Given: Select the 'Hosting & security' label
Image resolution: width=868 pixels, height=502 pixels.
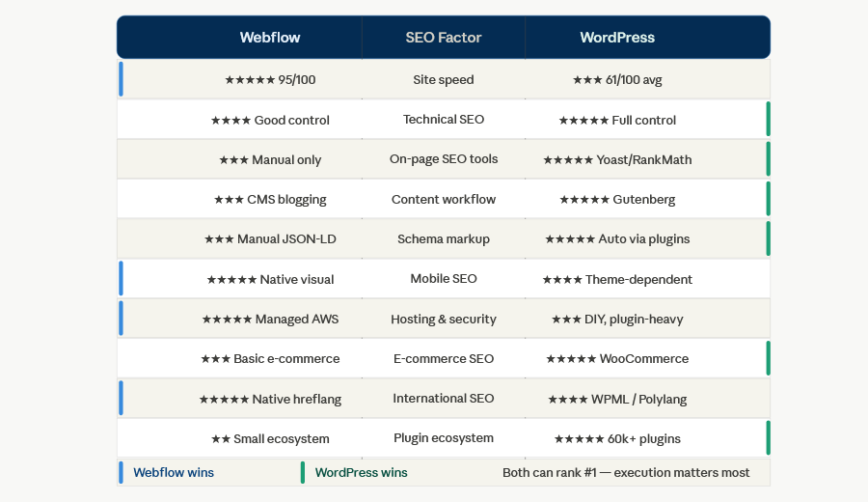Looking at the screenshot, I should click(444, 320).
